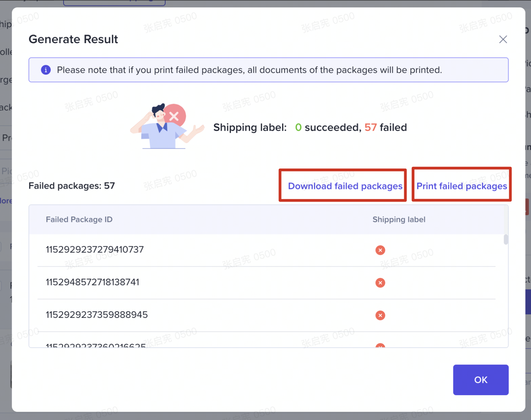
Task: Download failed packages
Action: pos(345,186)
